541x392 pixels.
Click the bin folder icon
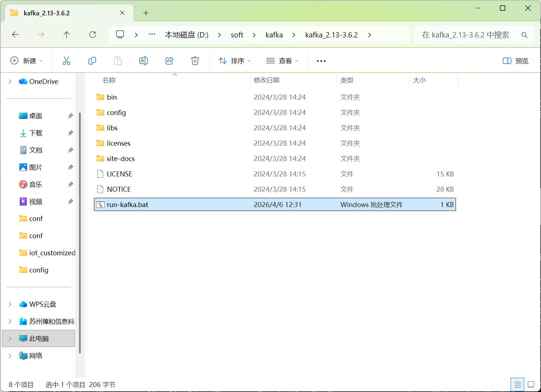point(100,97)
